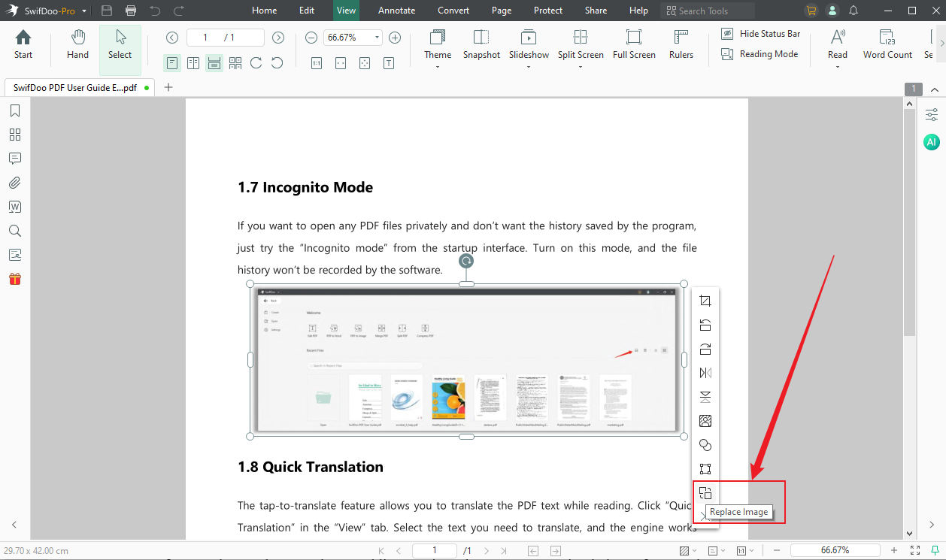Click the Search Tools input field

708,11
